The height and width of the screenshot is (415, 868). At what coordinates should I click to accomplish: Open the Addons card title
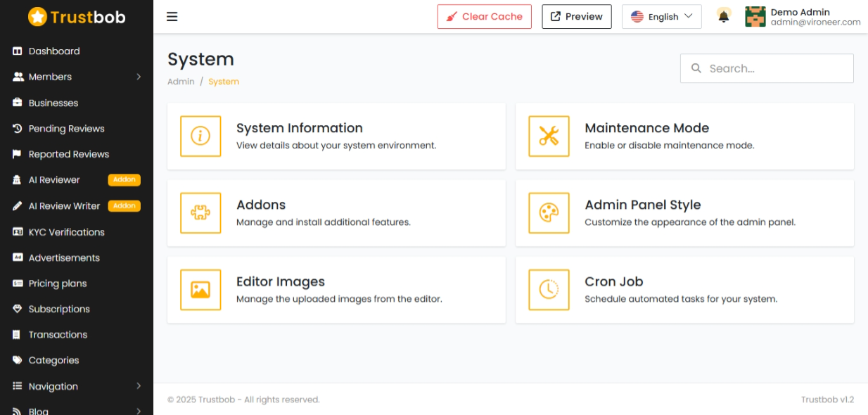[x=261, y=205]
